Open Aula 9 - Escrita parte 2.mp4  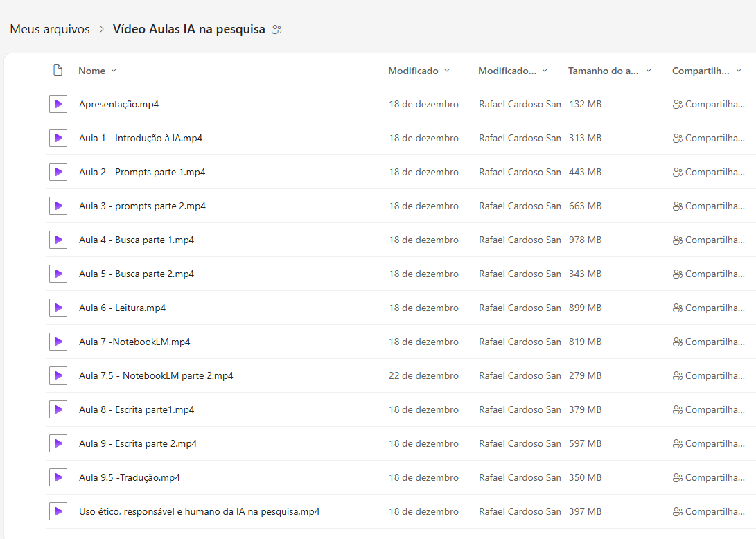pos(138,443)
